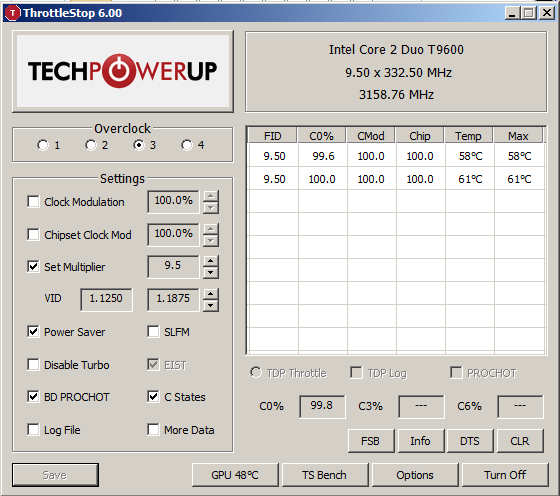Click the 61°C Max cell

click(519, 179)
